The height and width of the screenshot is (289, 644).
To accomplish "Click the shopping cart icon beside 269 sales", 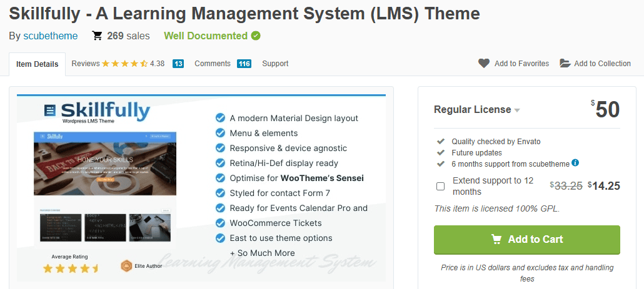I will [x=97, y=36].
